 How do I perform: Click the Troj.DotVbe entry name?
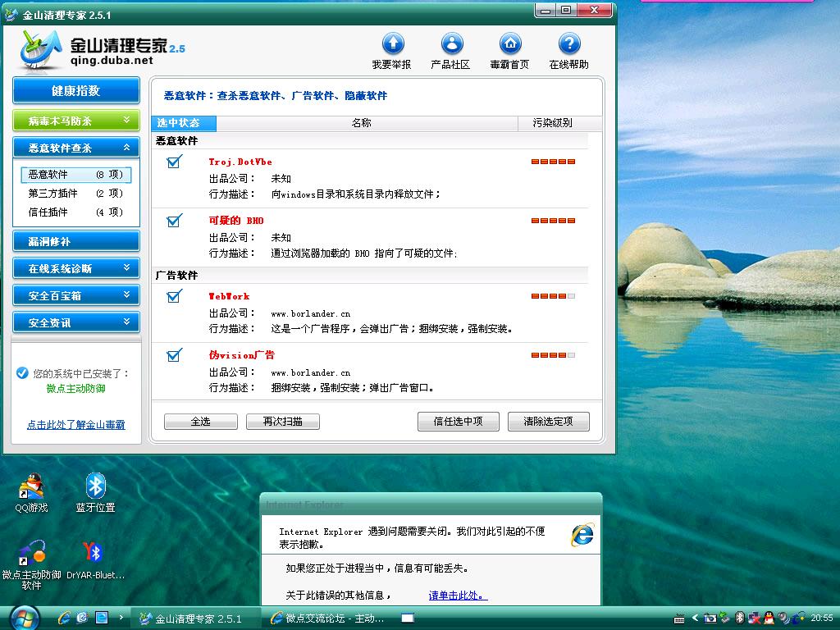coord(240,162)
